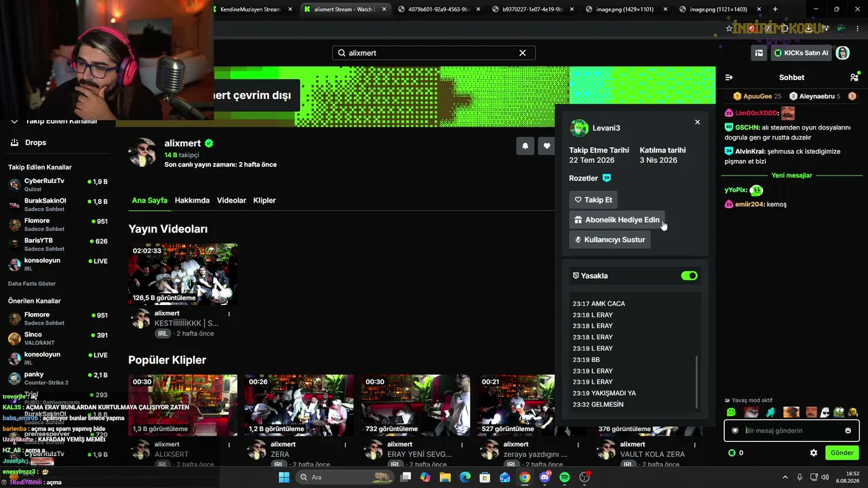Click the bell notification button for alixmert

click(x=525, y=146)
